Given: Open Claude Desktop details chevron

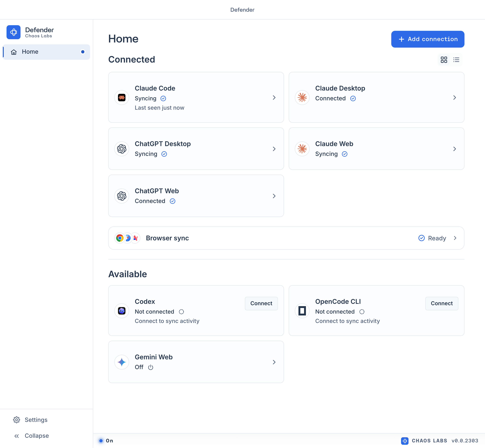Looking at the screenshot, I should coord(455,97).
